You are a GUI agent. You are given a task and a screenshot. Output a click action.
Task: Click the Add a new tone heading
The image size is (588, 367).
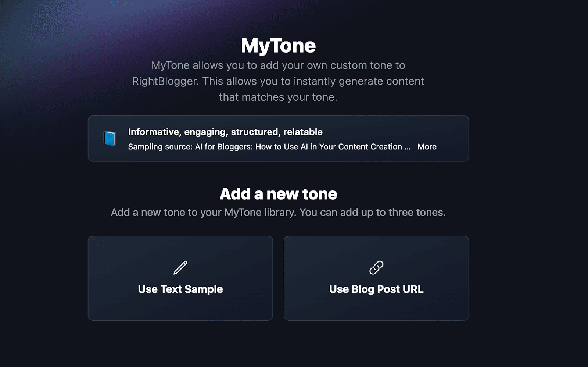(278, 194)
